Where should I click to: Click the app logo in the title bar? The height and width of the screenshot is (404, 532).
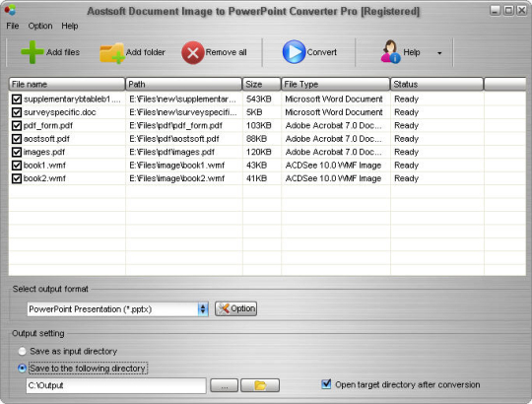point(10,10)
